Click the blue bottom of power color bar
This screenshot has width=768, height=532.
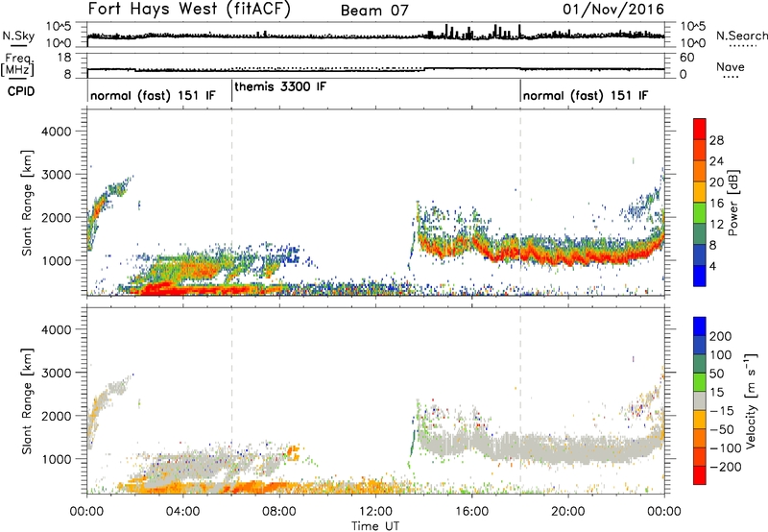coord(700,276)
